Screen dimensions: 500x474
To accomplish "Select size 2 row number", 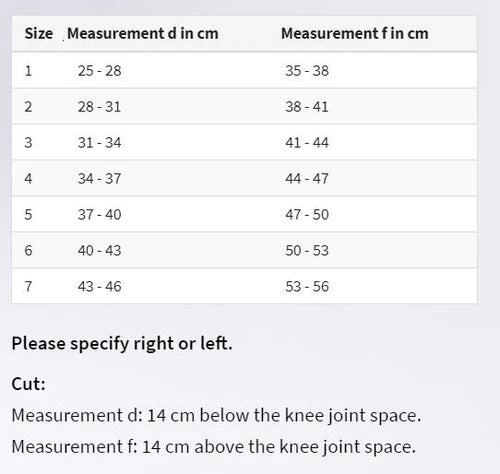I will 28,107.
